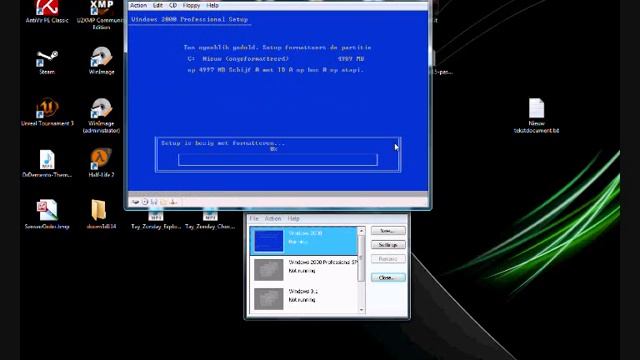The height and width of the screenshot is (360, 640).
Task: Open the File menu in Virtual PC Console
Action: click(254, 219)
